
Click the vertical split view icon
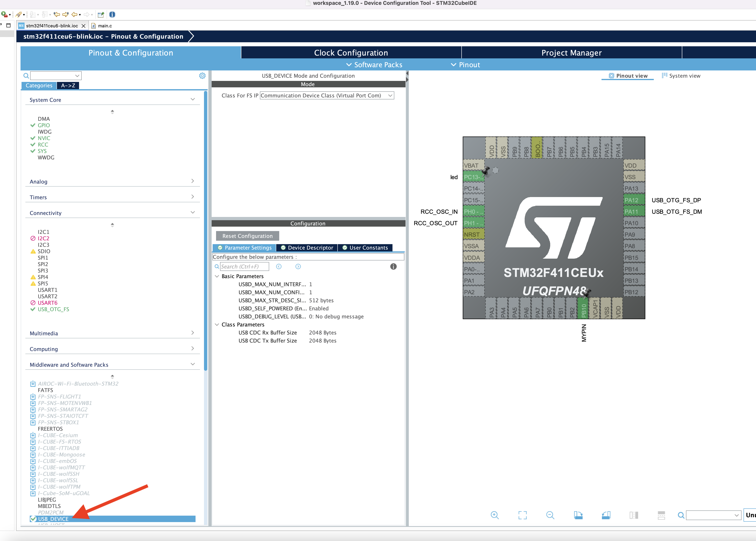[x=634, y=515]
